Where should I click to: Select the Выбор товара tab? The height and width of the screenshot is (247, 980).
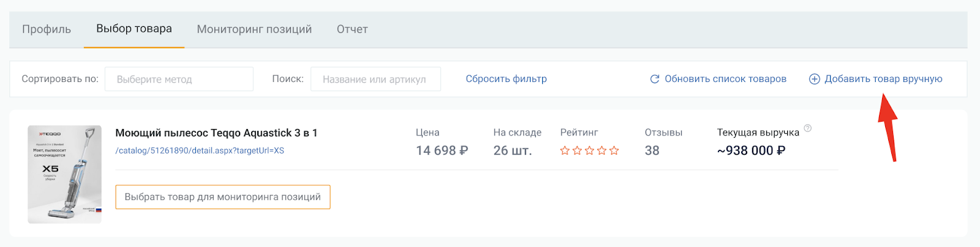tap(134, 29)
